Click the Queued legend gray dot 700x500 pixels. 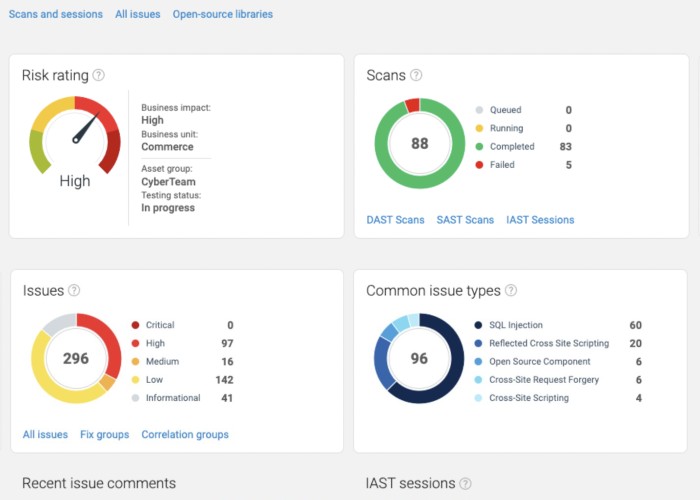coord(479,110)
